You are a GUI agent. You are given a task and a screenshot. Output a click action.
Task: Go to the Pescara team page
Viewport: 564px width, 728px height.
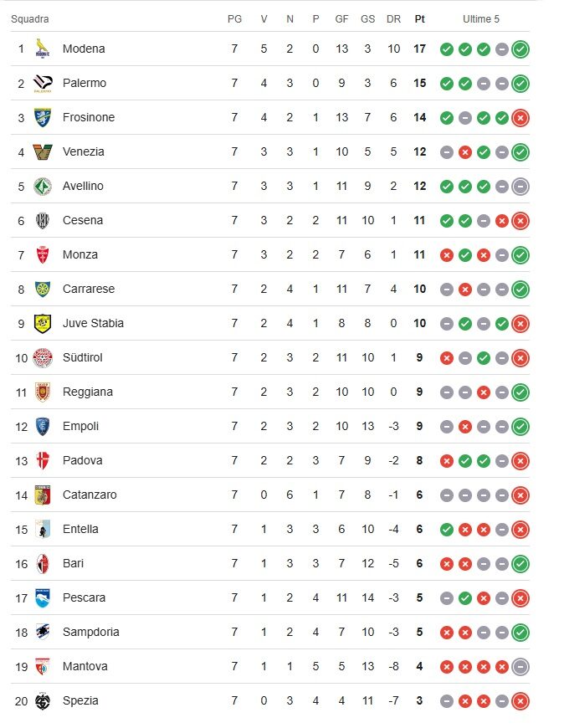[85, 597]
